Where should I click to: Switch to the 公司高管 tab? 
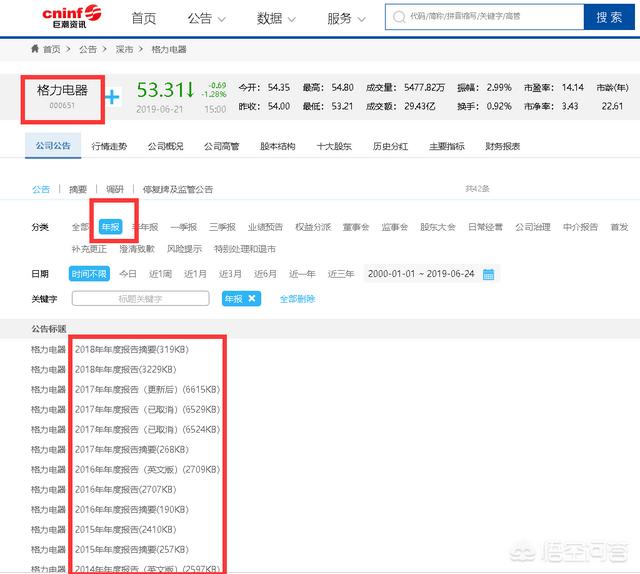click(x=222, y=146)
